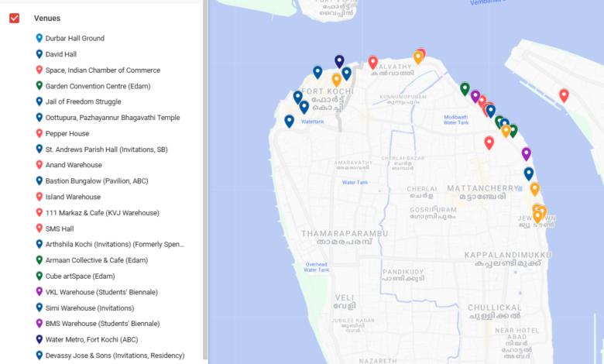The image size is (604, 364).
Task: Click the purple map pin below the green pin cluster
Action: pos(527,153)
